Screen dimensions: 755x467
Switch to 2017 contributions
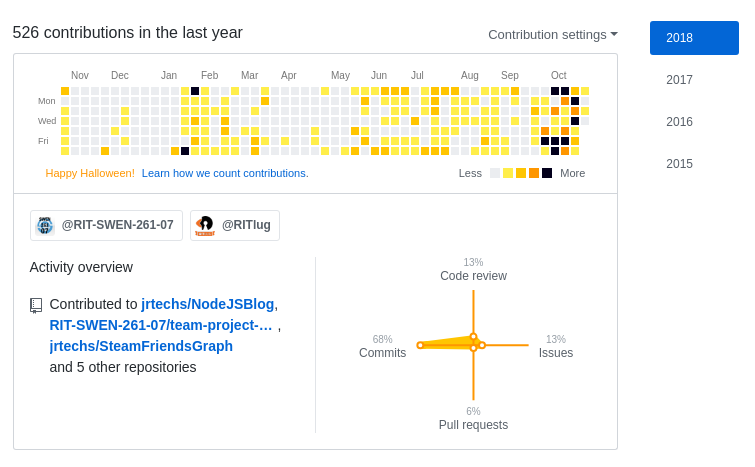tap(680, 80)
